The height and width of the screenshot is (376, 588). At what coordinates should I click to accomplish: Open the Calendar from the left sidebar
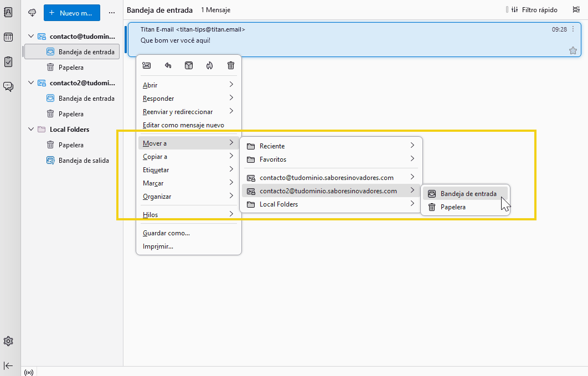point(8,37)
